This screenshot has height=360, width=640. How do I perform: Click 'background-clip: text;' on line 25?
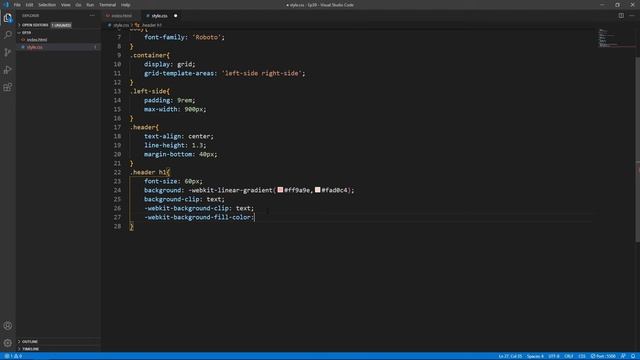(184, 199)
